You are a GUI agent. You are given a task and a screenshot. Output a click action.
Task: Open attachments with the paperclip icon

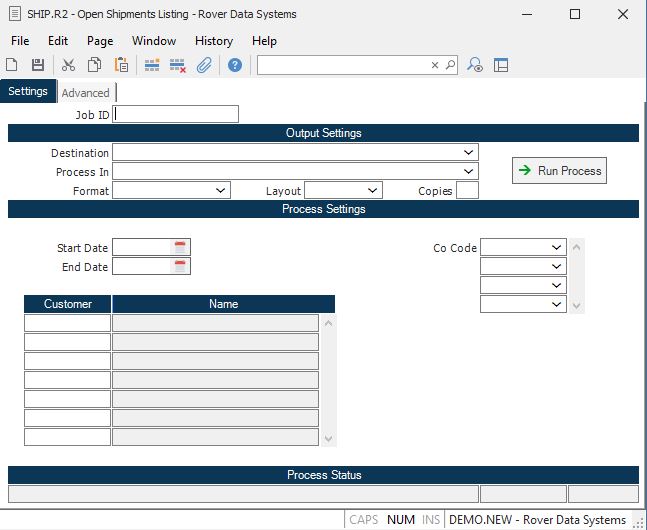point(204,65)
